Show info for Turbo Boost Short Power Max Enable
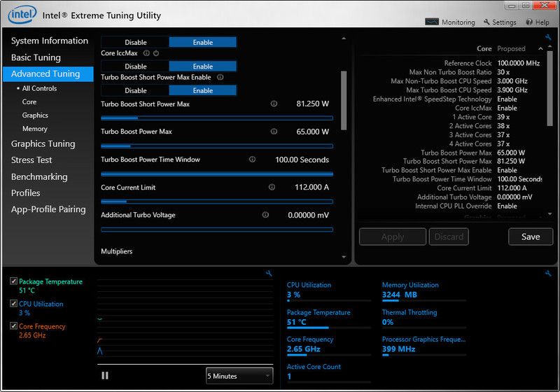 click(x=220, y=77)
